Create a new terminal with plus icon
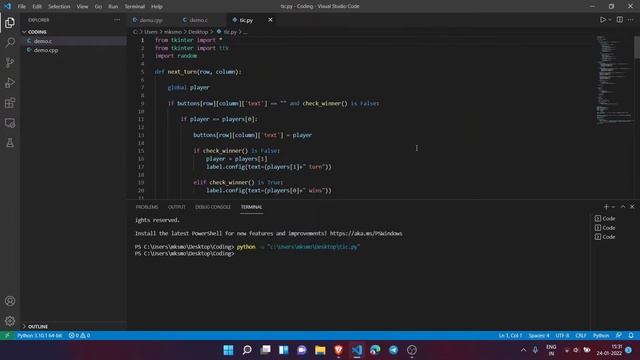Image resolution: width=640 pixels, height=360 pixels. point(606,207)
